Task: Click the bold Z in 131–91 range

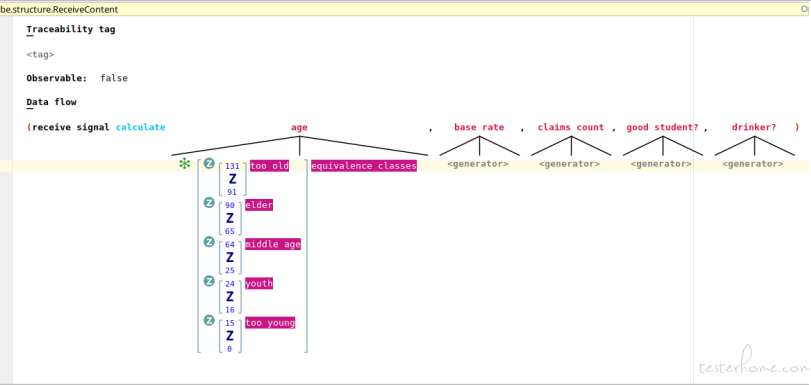Action: click(232, 179)
